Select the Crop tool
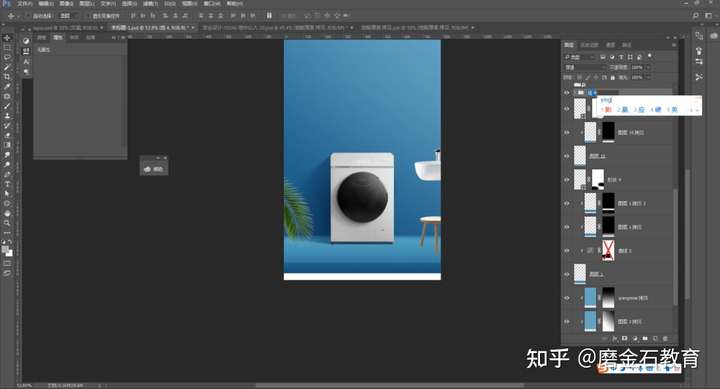 click(x=7, y=77)
